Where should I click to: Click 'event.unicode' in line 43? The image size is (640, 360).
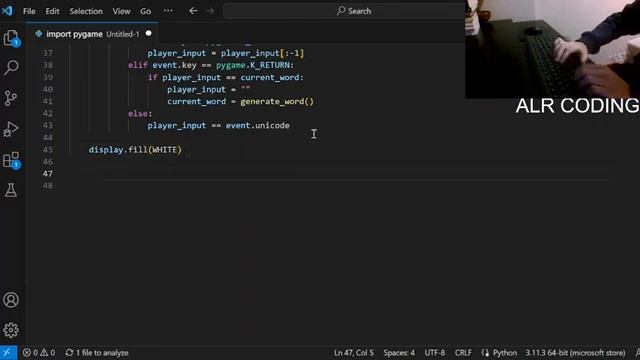258,125
